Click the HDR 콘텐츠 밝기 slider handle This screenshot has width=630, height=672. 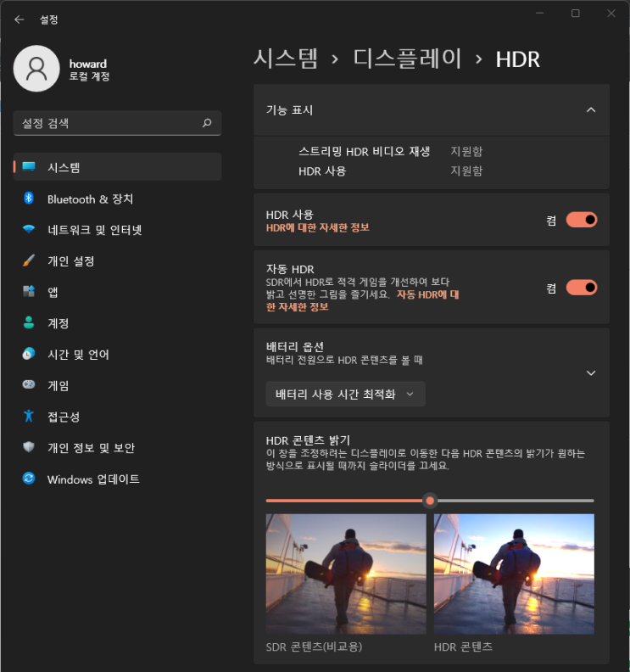pos(430,500)
